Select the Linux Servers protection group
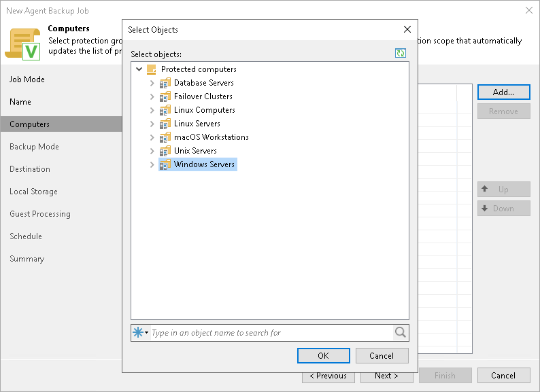 tap(197, 124)
